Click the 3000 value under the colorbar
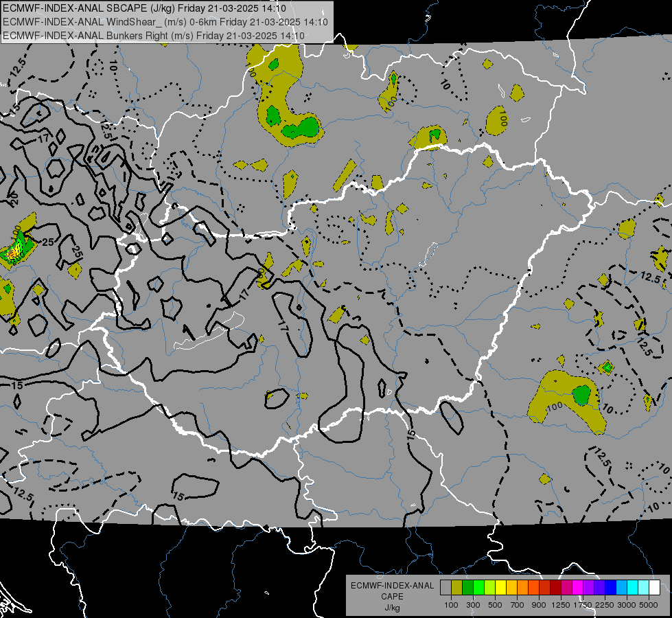 pos(627,605)
